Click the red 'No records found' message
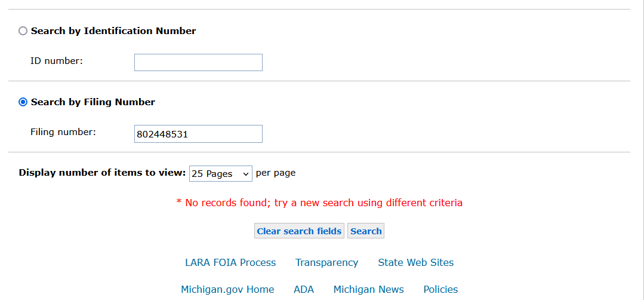644x300 pixels. (319, 203)
